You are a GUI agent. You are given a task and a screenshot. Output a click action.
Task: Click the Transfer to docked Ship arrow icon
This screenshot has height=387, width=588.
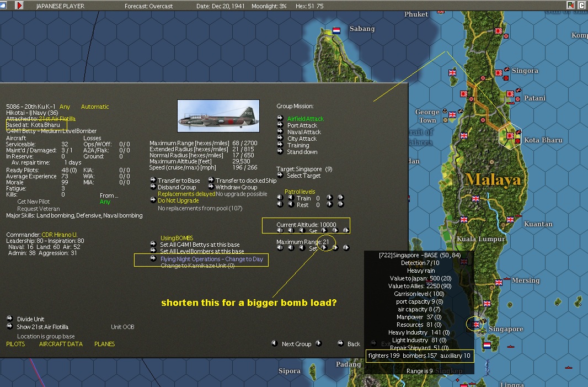coord(211,180)
